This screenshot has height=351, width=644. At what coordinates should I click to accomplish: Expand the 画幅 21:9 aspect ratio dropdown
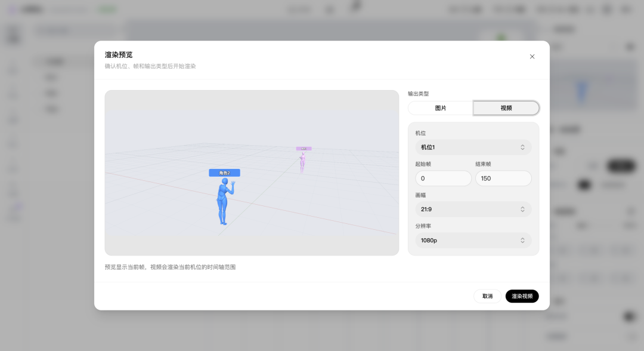coord(473,209)
